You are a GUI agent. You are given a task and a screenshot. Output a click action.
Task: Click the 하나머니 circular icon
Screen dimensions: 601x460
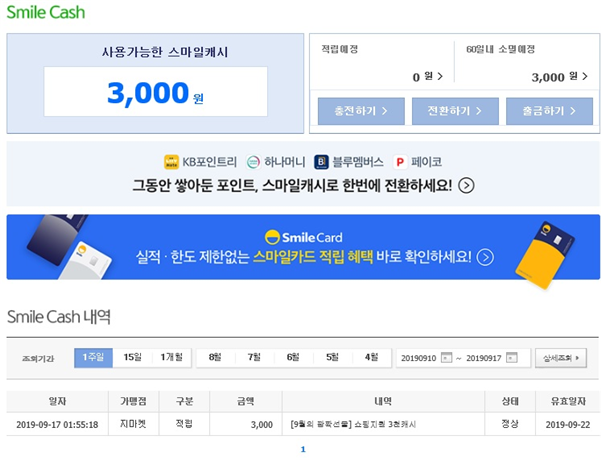tap(253, 162)
